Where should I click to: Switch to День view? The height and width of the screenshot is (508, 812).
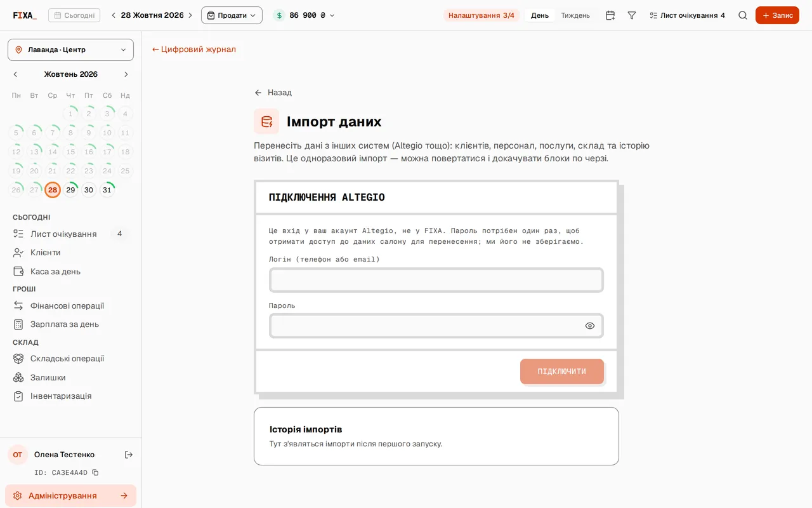[540, 15]
